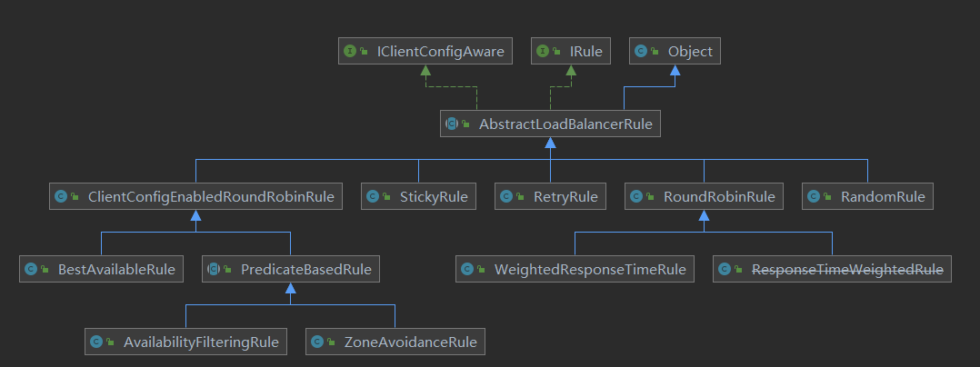This screenshot has height=367, width=980.
Task: Click the class icon on Object node
Action: (640, 52)
